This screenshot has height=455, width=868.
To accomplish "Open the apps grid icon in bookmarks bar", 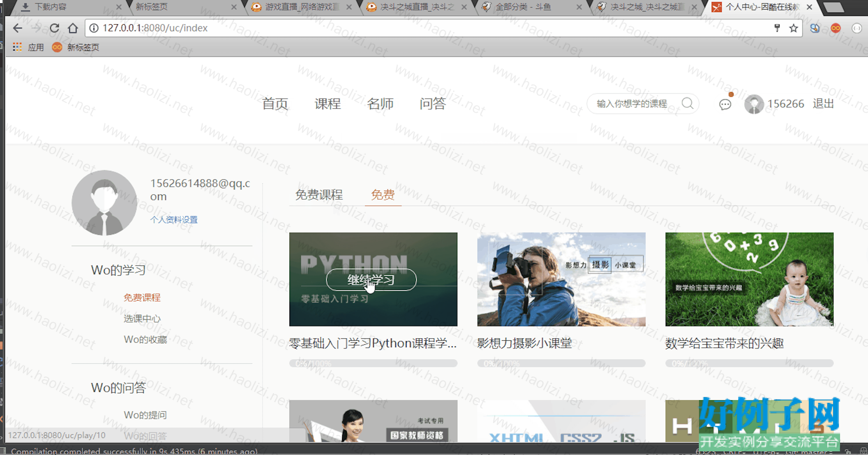I will pyautogui.click(x=17, y=47).
